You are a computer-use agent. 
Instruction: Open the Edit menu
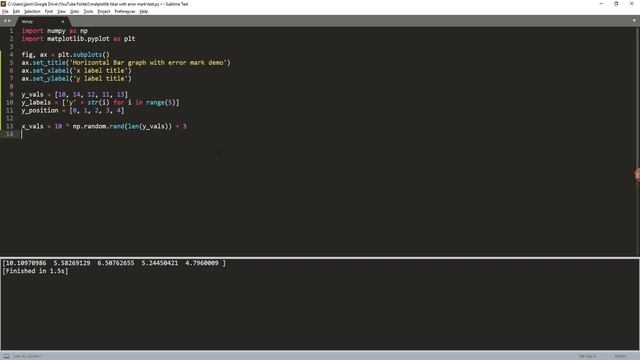[x=16, y=11]
